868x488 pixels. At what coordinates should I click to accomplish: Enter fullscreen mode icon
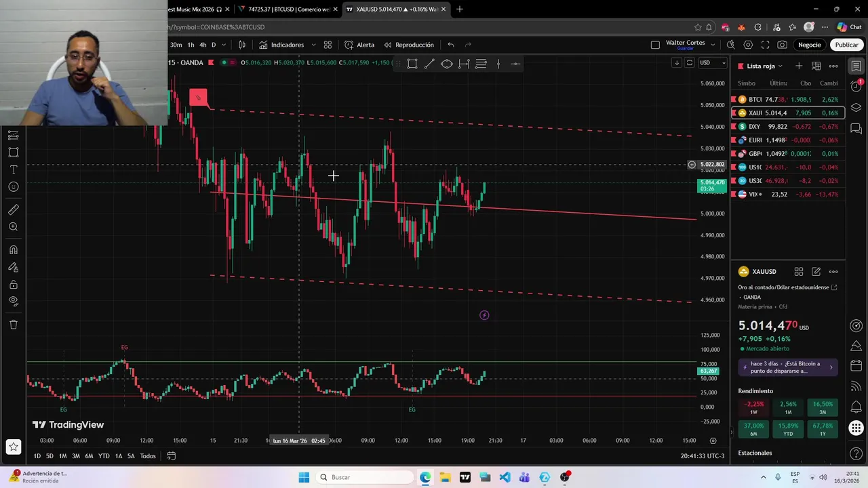click(765, 45)
